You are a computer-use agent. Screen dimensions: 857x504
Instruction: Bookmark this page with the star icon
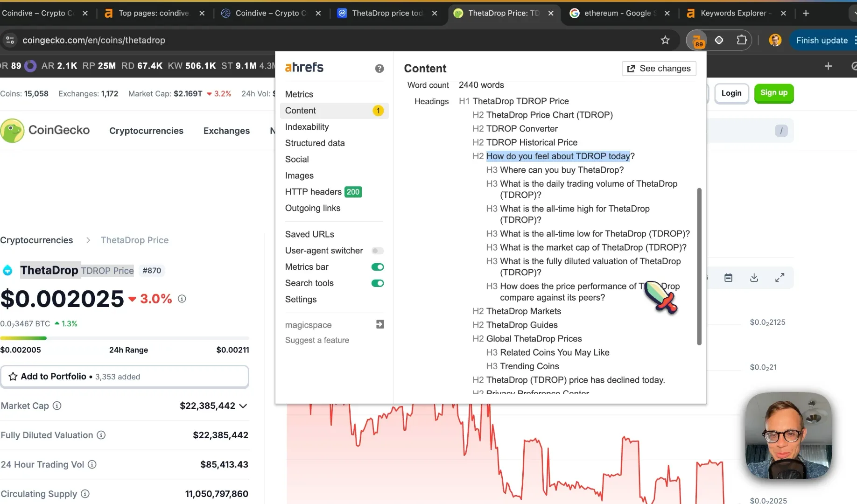coord(665,40)
